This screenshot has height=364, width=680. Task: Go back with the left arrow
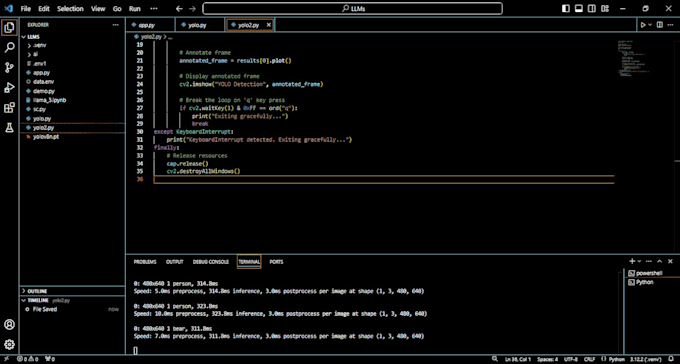click(179, 9)
